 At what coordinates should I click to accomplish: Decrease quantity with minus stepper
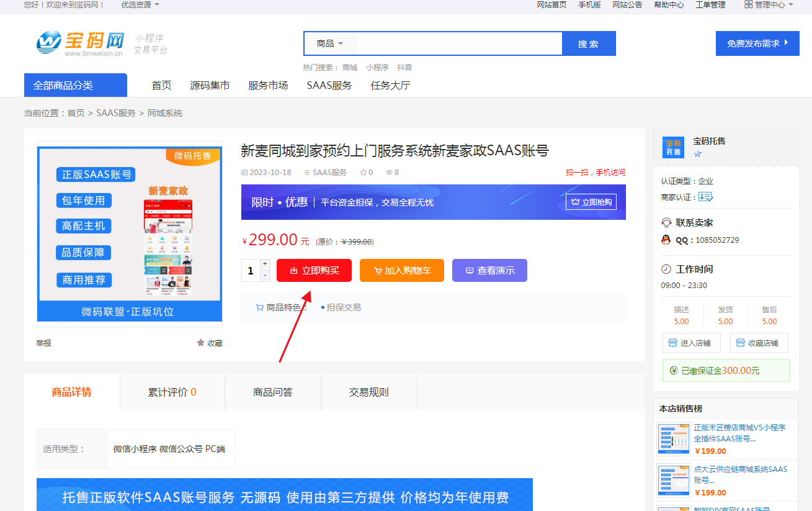[x=265, y=275]
